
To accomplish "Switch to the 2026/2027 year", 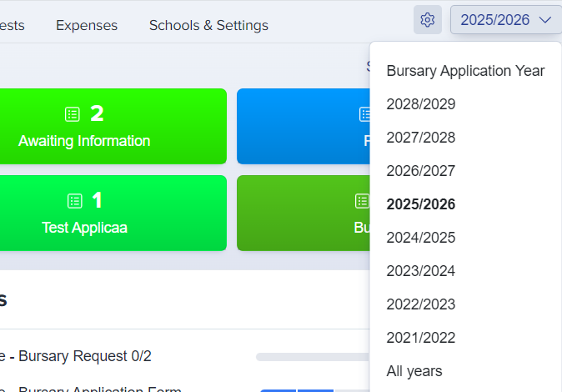I will (420, 171).
